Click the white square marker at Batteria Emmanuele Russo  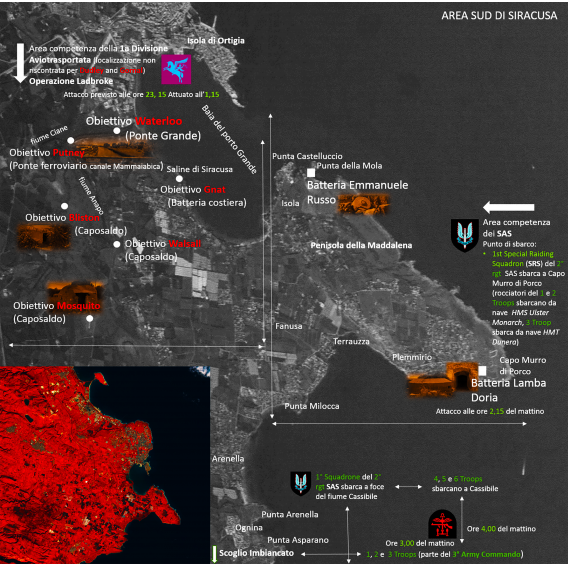[x=311, y=173]
